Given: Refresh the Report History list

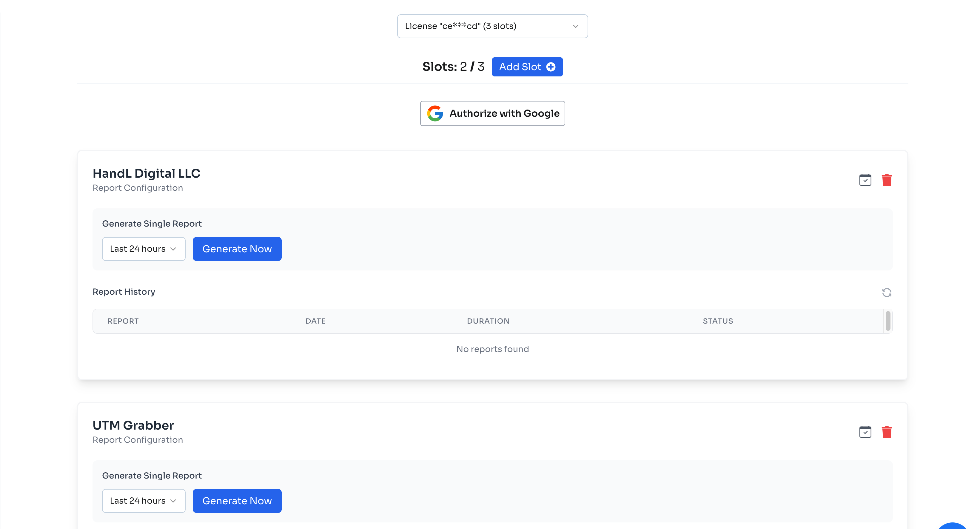Looking at the screenshot, I should click(887, 292).
